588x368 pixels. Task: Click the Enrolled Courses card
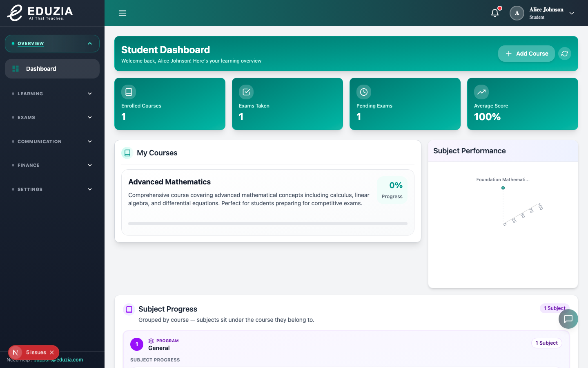point(170,104)
